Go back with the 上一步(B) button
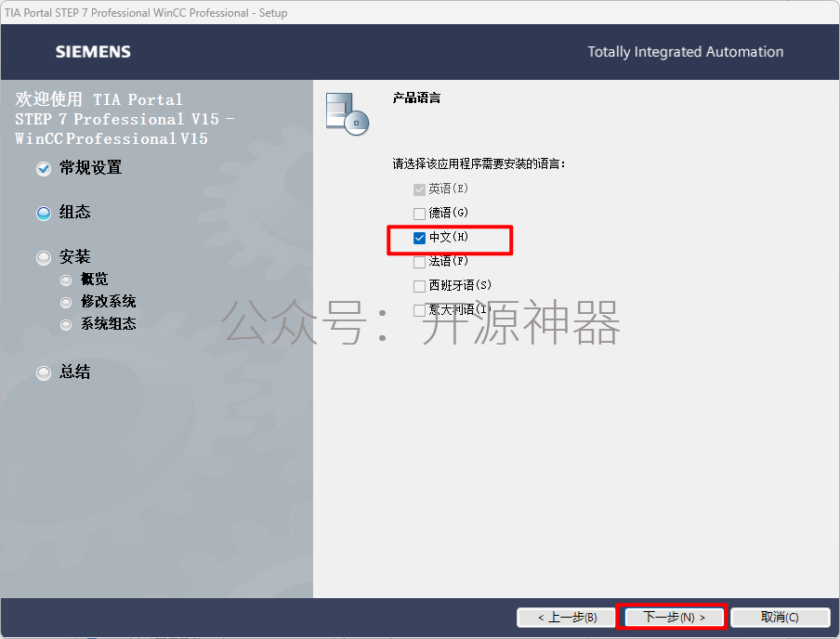The image size is (840, 639). tap(566, 617)
